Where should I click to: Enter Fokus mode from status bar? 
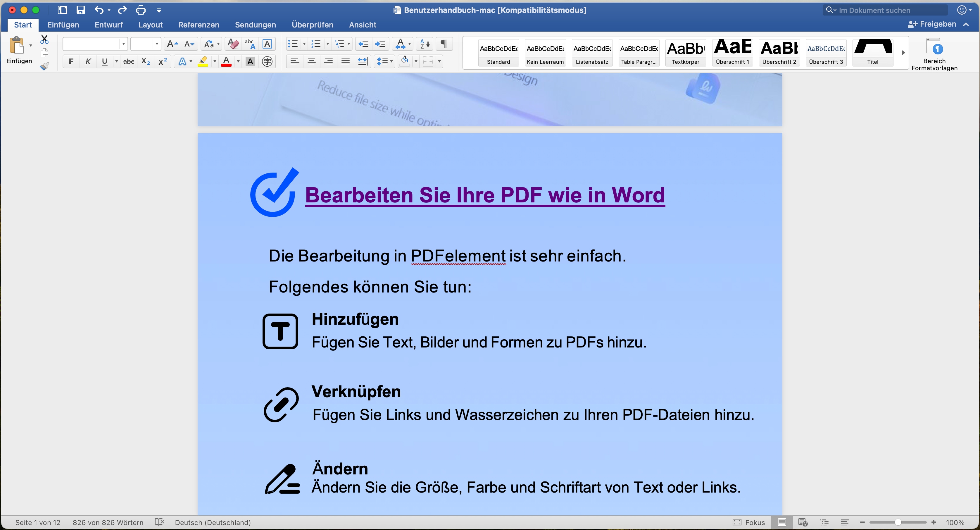tap(749, 522)
